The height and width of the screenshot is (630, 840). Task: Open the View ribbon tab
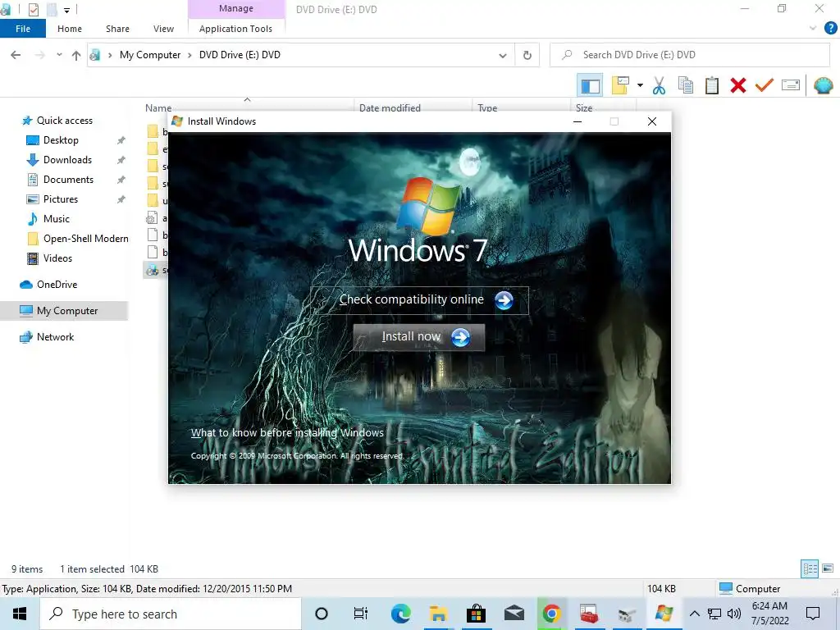pyautogui.click(x=163, y=29)
